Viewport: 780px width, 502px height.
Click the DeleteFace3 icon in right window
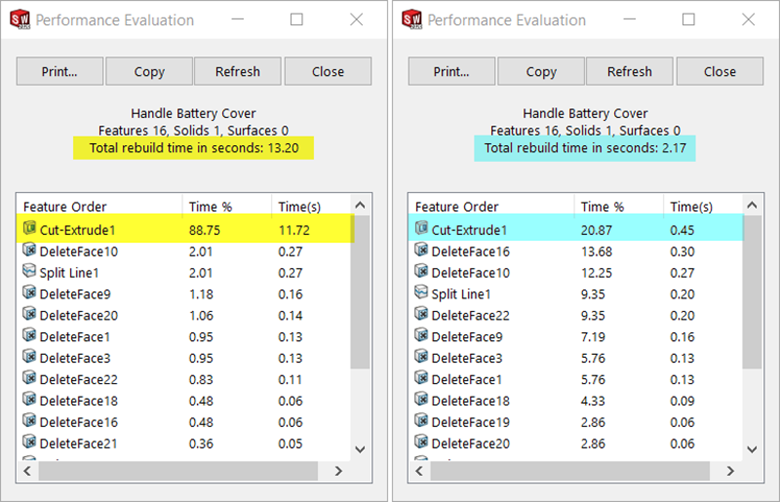(422, 356)
